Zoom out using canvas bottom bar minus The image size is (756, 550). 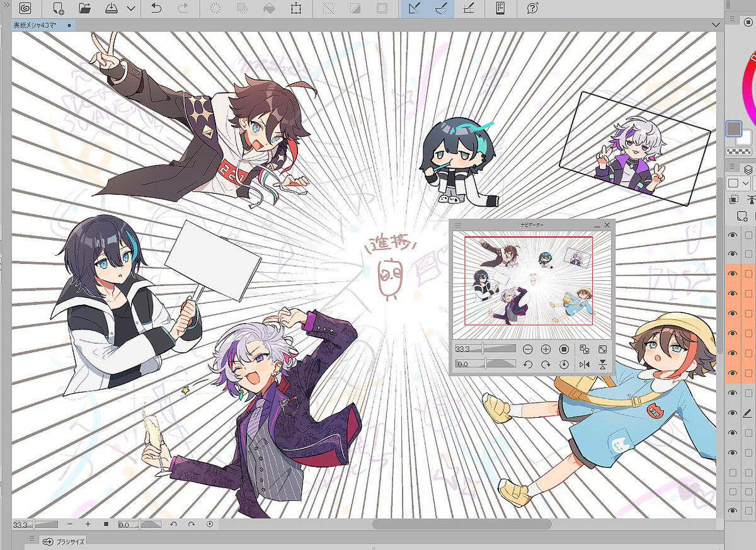(x=70, y=524)
